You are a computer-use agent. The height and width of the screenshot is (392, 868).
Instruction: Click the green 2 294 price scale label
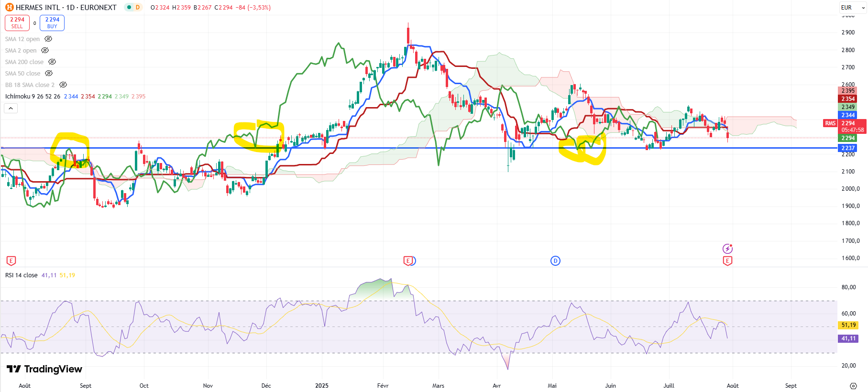pyautogui.click(x=848, y=138)
